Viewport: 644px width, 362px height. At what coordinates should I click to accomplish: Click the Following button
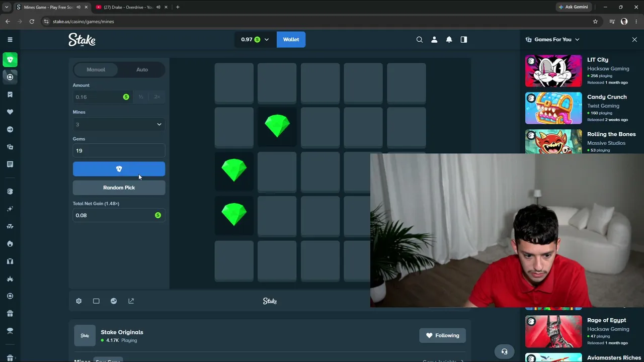443,335
